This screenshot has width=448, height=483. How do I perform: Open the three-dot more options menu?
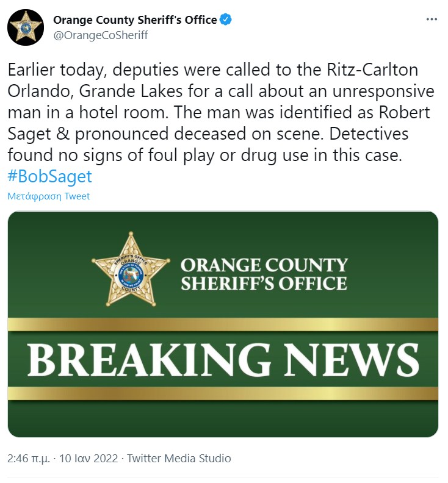click(432, 20)
